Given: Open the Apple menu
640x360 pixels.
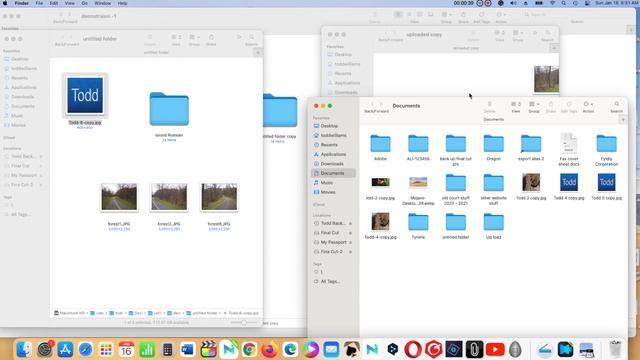Looking at the screenshot, I should pyautogui.click(x=5, y=3).
